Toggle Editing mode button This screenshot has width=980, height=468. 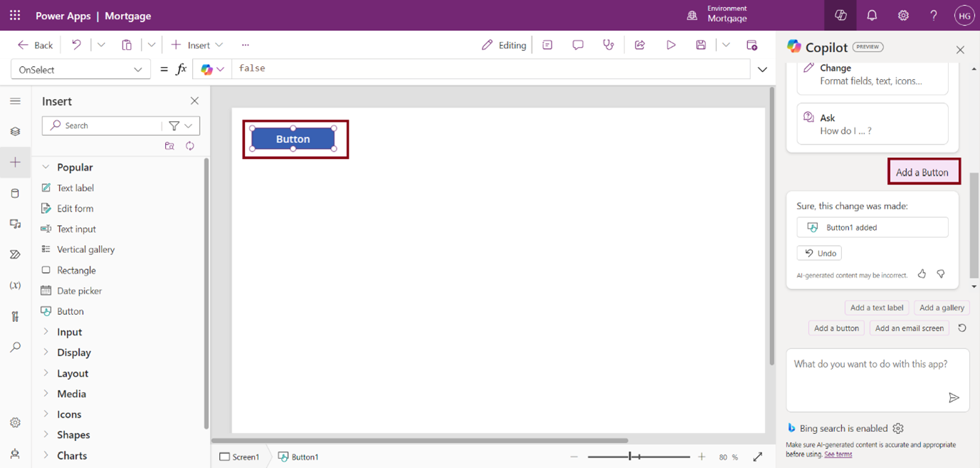click(x=504, y=45)
